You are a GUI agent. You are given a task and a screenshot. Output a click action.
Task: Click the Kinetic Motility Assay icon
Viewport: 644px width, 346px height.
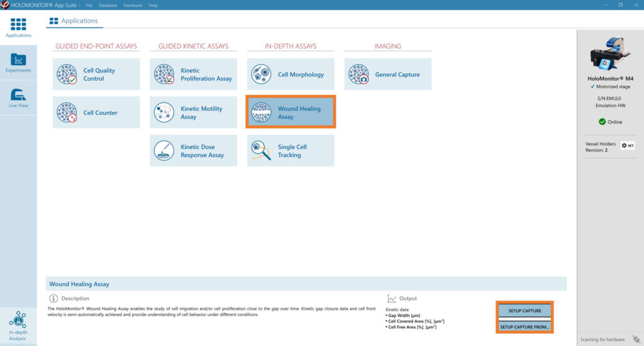(164, 113)
